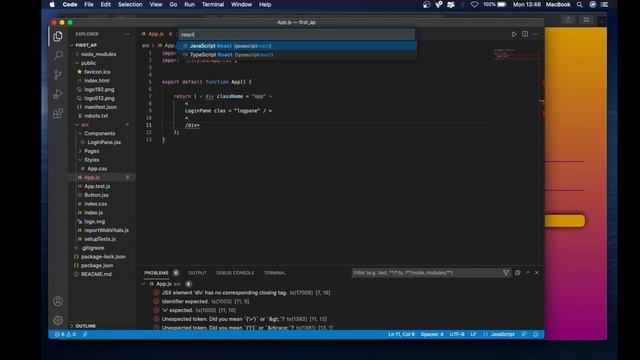This screenshot has height=360, width=640.
Task: Open LoginPane.jsx file
Action: tap(104, 142)
